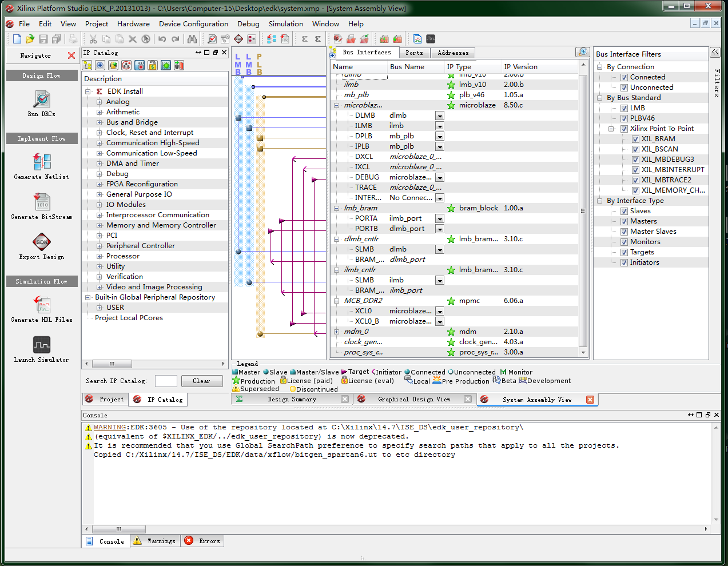The image size is (728, 566).
Task: Expand the Bus and Bridge category
Action: (99, 122)
